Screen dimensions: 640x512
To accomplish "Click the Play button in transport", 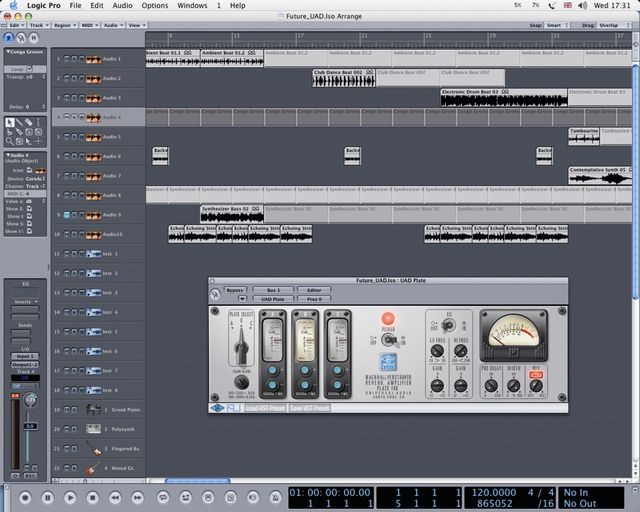I will (70, 497).
